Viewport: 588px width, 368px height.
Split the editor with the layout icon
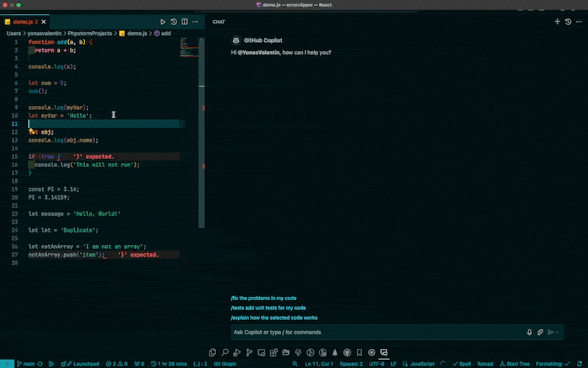184,22
